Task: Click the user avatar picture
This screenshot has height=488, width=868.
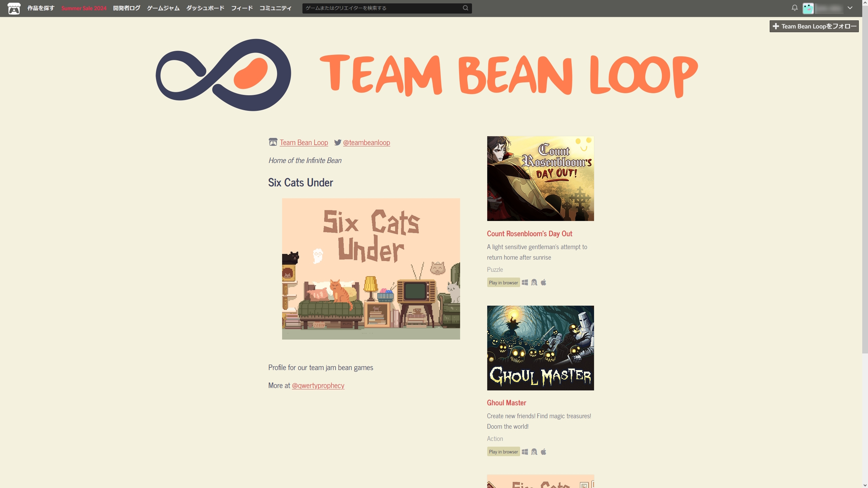Action: tap(808, 8)
